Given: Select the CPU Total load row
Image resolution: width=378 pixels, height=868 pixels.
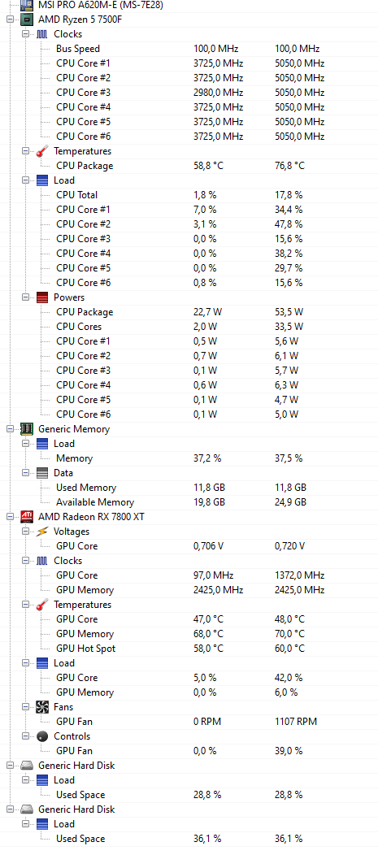Looking at the screenshot, I should point(189,195).
